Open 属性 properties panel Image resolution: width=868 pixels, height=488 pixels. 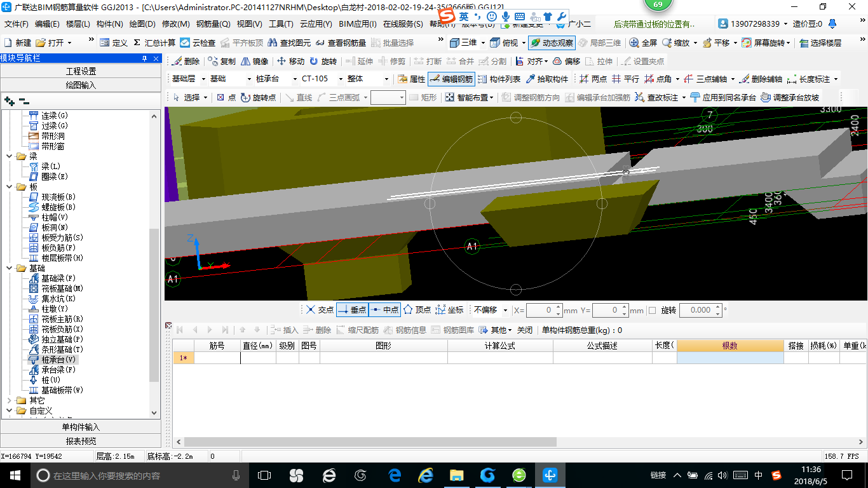coord(411,79)
